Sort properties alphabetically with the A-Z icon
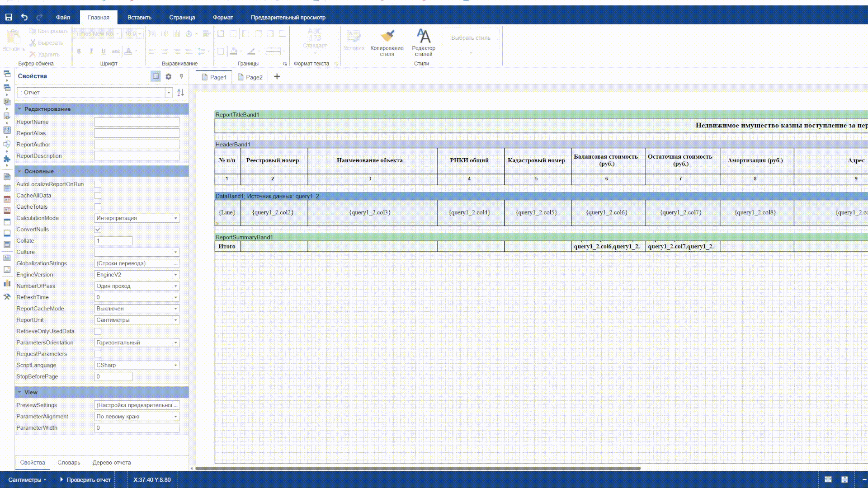This screenshot has height=488, width=868. click(x=180, y=92)
